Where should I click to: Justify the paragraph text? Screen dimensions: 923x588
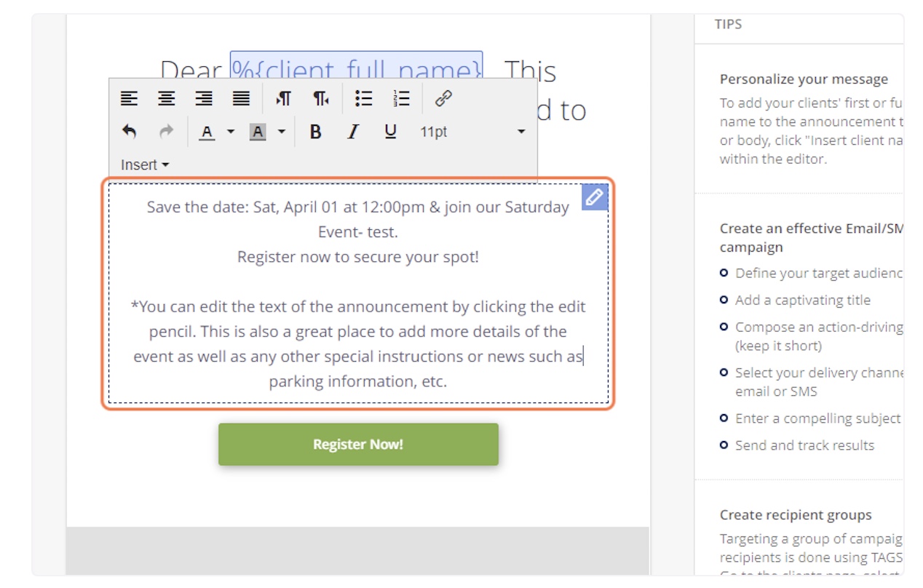[241, 98]
